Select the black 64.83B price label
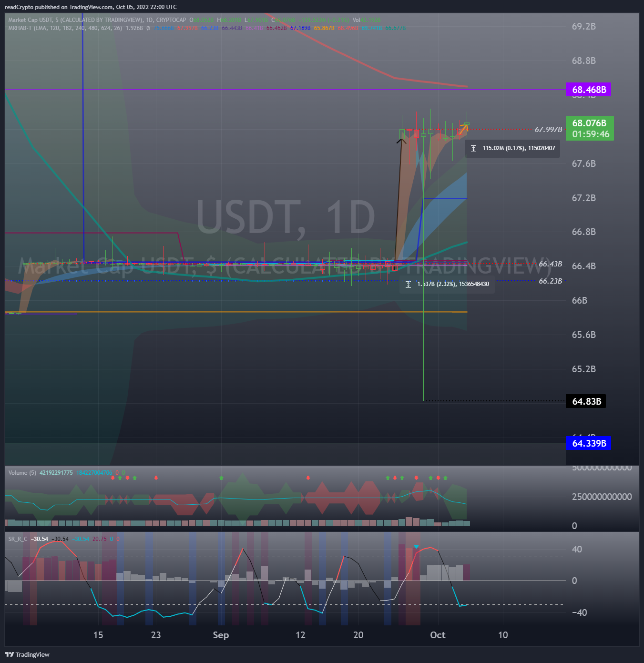The width and height of the screenshot is (644, 663). pos(586,401)
